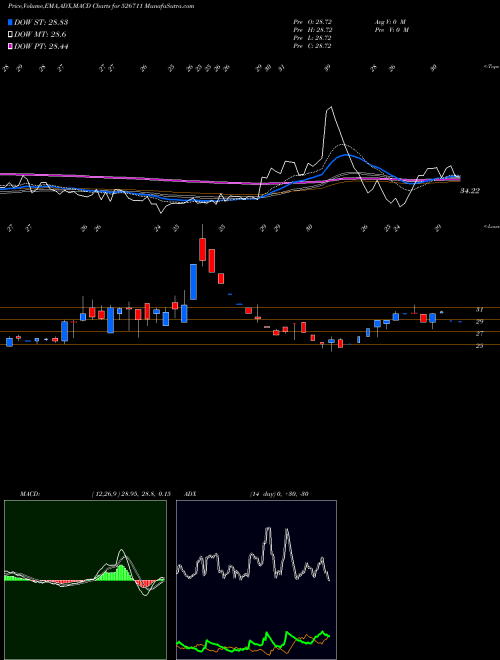Select the 'DOW ST: 28.83' legend label
Screen dimensions: 500x660
tap(41, 22)
